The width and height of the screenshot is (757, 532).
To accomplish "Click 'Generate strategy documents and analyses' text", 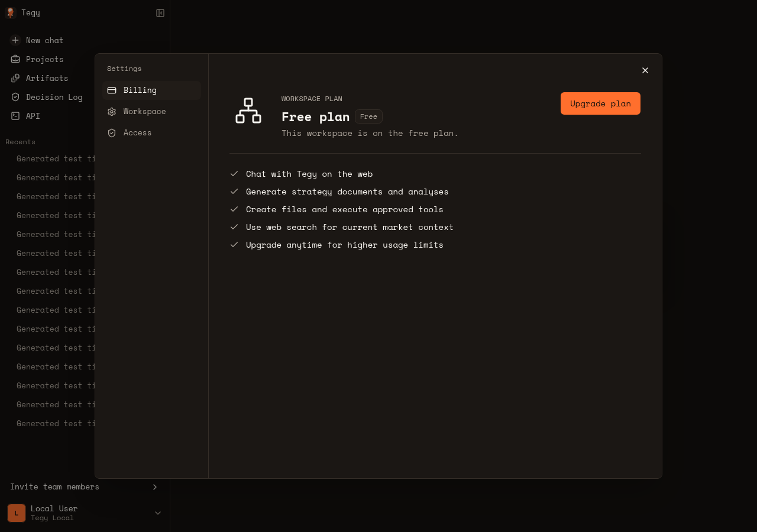I will click(x=347, y=192).
